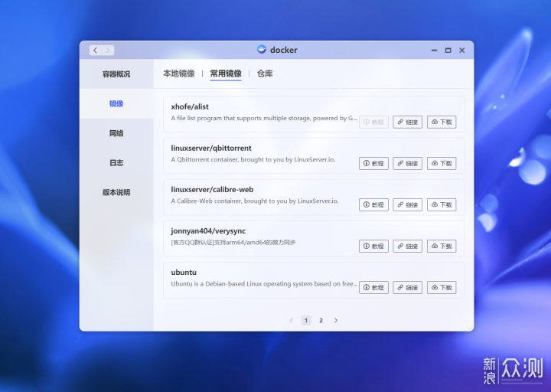Image resolution: width=551 pixels, height=392 pixels.
Task: Close the docker window
Action: [462, 51]
